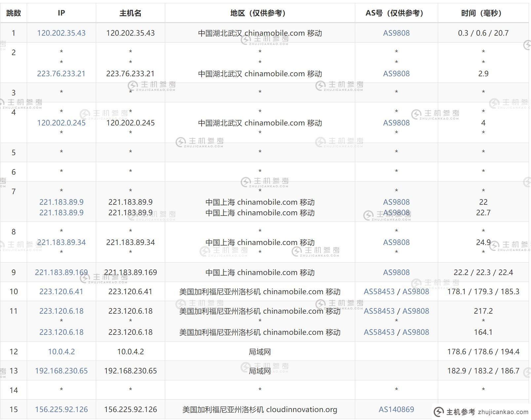
Task: Select hop number 14
Action: coord(14,390)
